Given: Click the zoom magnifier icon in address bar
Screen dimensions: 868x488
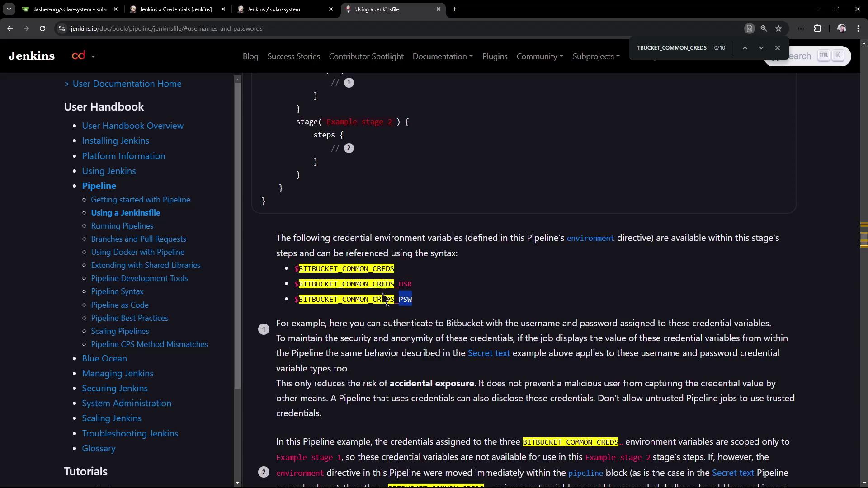Looking at the screenshot, I should [x=764, y=28].
